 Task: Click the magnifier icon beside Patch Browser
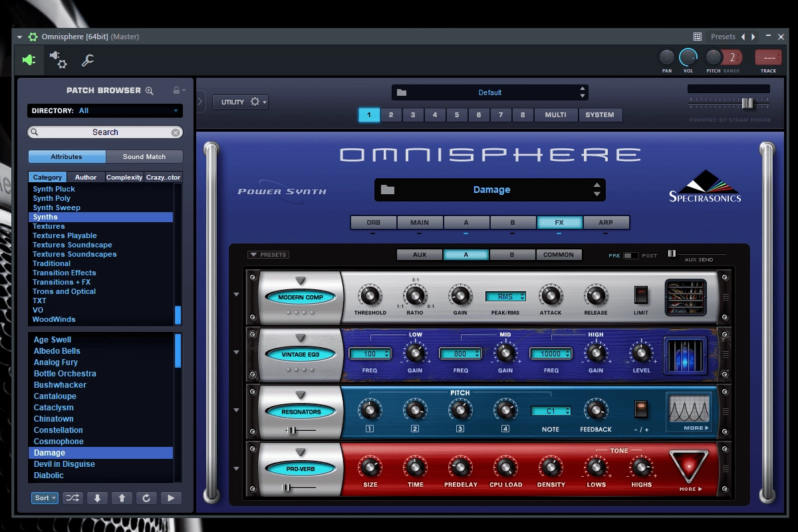(150, 90)
